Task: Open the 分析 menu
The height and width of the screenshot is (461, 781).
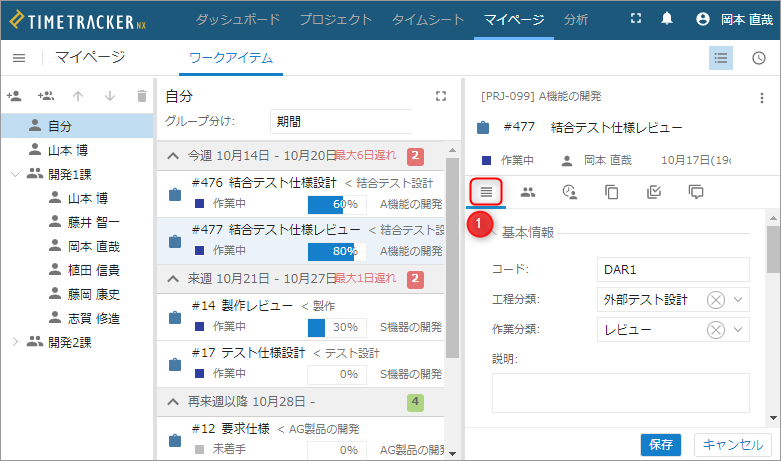Action: pyautogui.click(x=576, y=19)
